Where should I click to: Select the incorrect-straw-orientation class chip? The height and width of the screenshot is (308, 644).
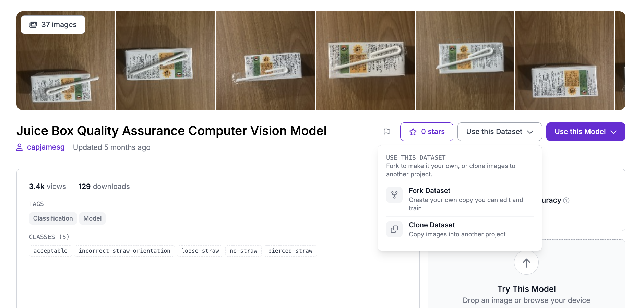[124, 251]
